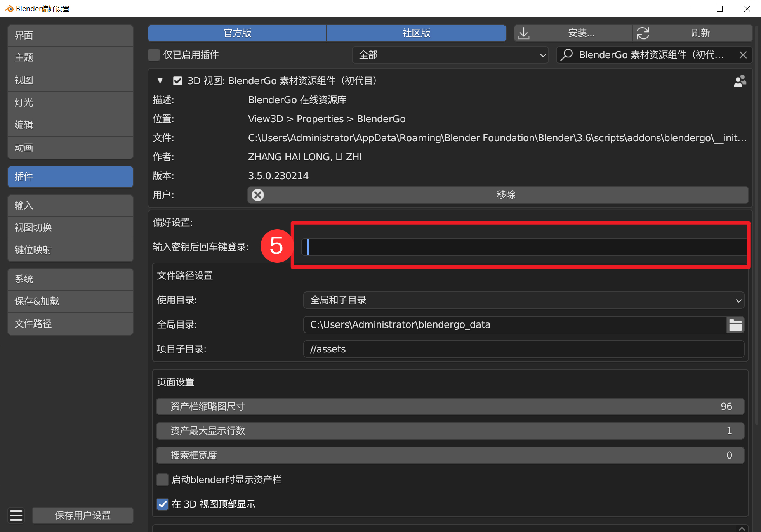Click the Blender logo in title bar
The width and height of the screenshot is (761, 532).
point(9,9)
